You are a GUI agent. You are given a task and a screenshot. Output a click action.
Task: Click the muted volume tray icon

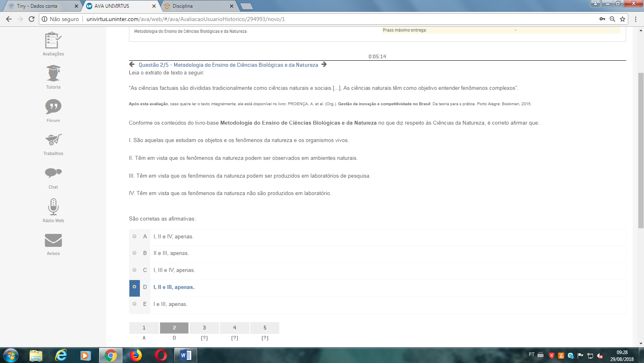coord(600,356)
